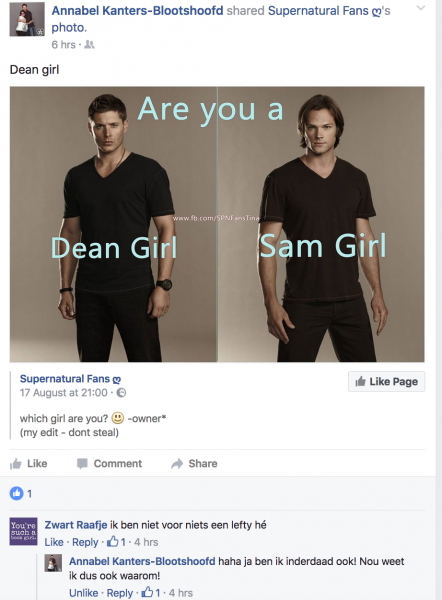442x600 pixels.
Task: Open the post options chevron menu
Action: coord(421,8)
